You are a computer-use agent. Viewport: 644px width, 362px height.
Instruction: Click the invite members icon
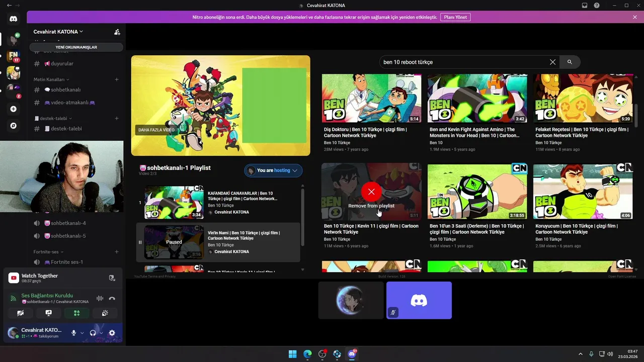117,32
